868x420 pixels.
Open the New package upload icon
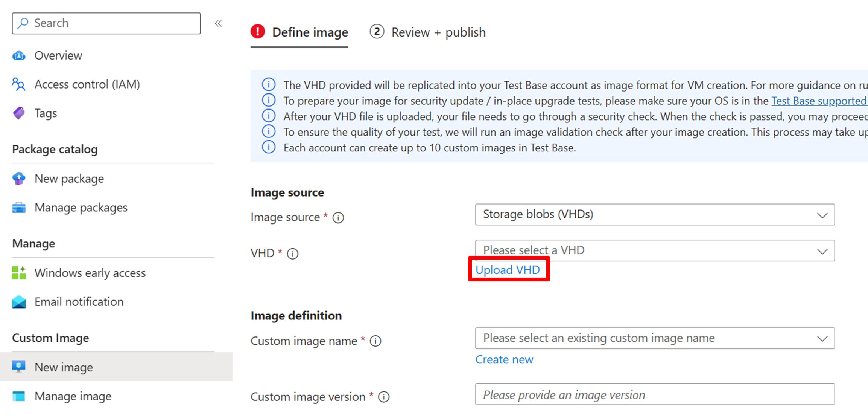coord(19,179)
